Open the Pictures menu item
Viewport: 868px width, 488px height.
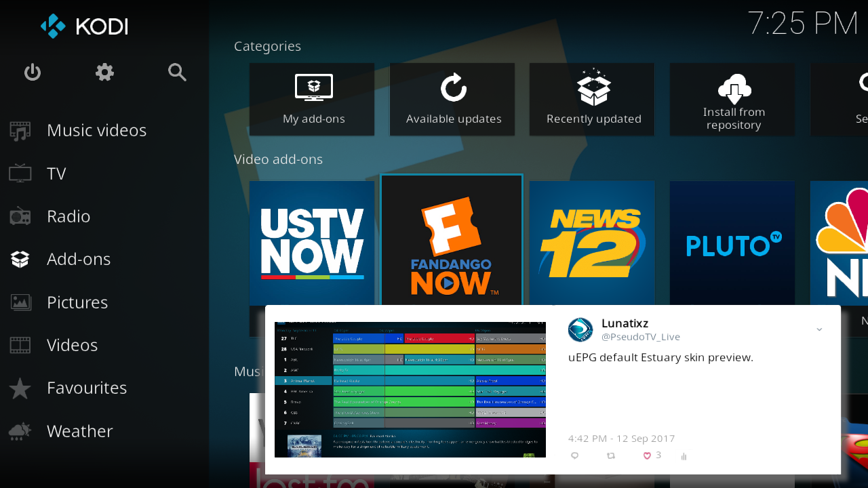point(77,302)
